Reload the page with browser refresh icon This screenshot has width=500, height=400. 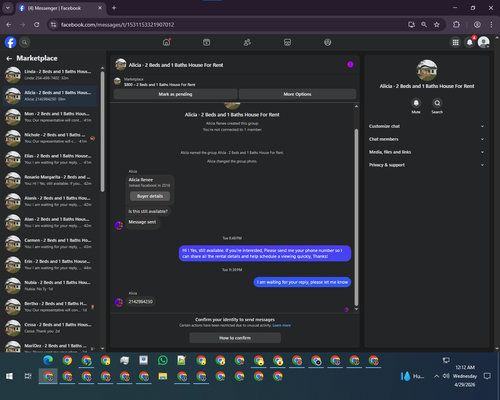tap(37, 25)
